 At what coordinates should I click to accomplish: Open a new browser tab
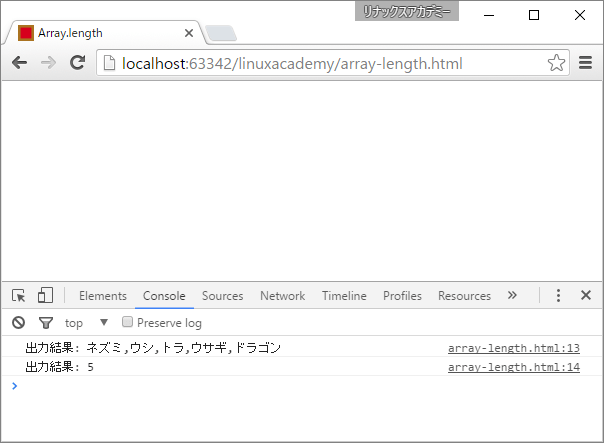click(x=221, y=33)
